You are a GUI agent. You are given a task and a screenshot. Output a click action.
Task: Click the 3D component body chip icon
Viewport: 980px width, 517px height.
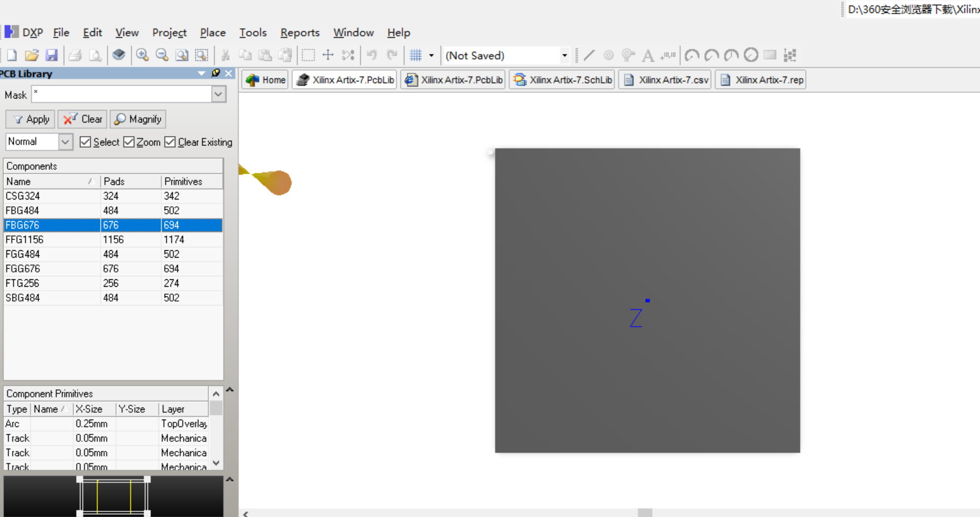click(119, 55)
